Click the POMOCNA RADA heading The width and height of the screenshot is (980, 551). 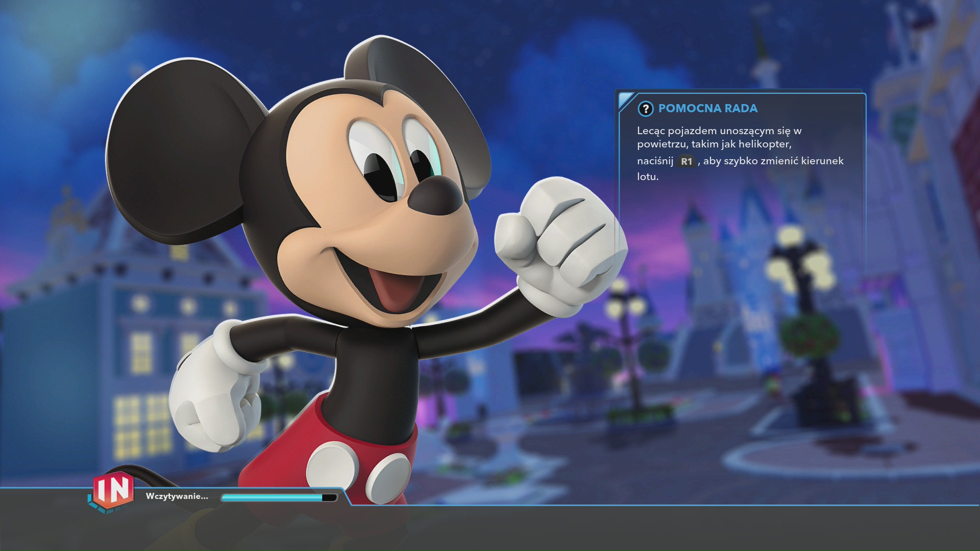707,109
